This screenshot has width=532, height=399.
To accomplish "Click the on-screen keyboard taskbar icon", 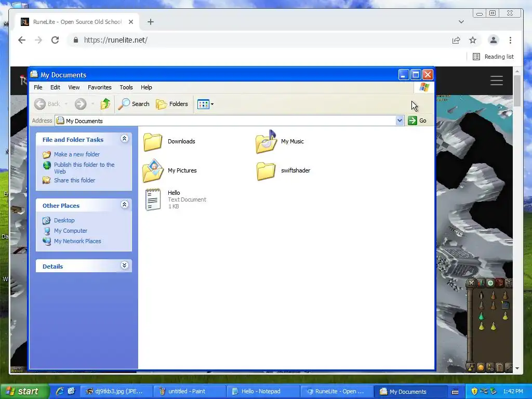I will [x=455, y=392].
